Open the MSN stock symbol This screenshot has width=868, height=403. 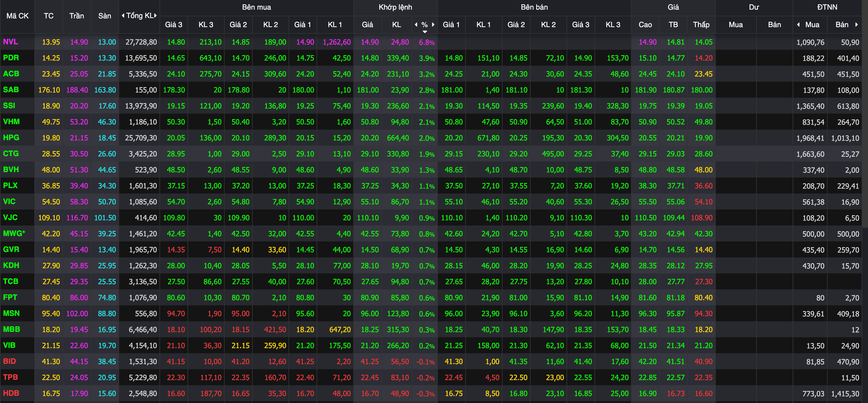pyautogui.click(x=11, y=313)
